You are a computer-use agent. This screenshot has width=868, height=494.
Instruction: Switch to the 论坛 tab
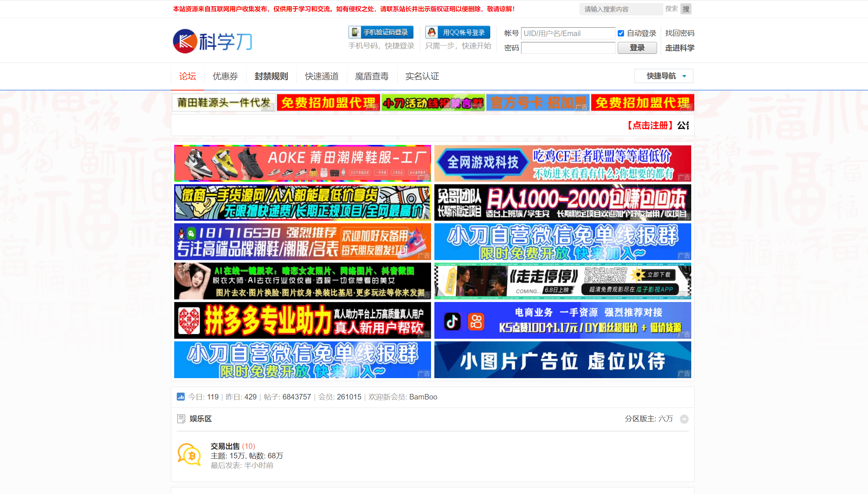(x=187, y=76)
